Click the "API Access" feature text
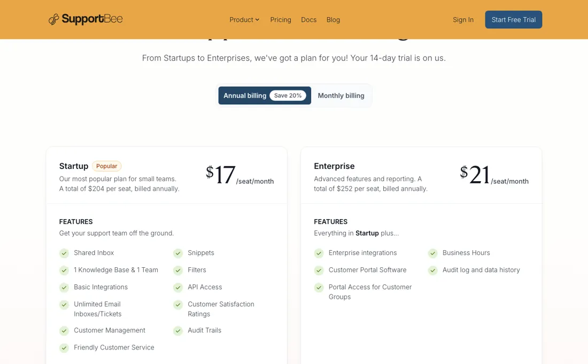 coord(205,287)
